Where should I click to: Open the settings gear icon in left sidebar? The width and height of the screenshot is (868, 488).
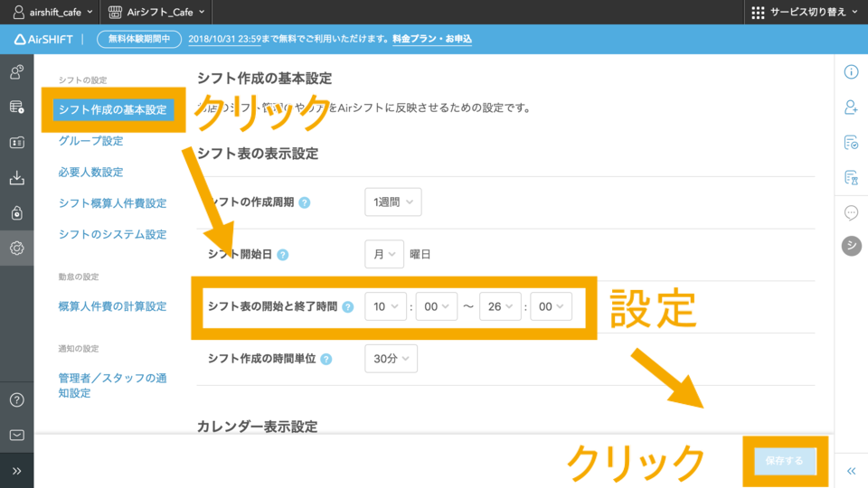(x=16, y=248)
